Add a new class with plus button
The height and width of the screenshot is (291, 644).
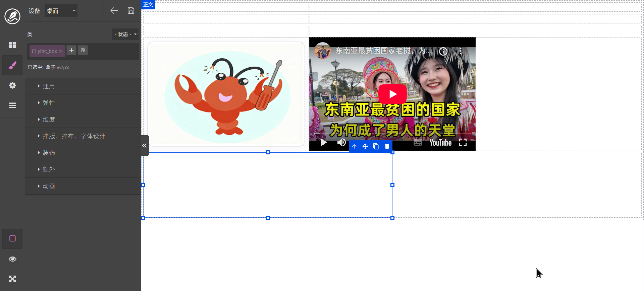[71, 50]
